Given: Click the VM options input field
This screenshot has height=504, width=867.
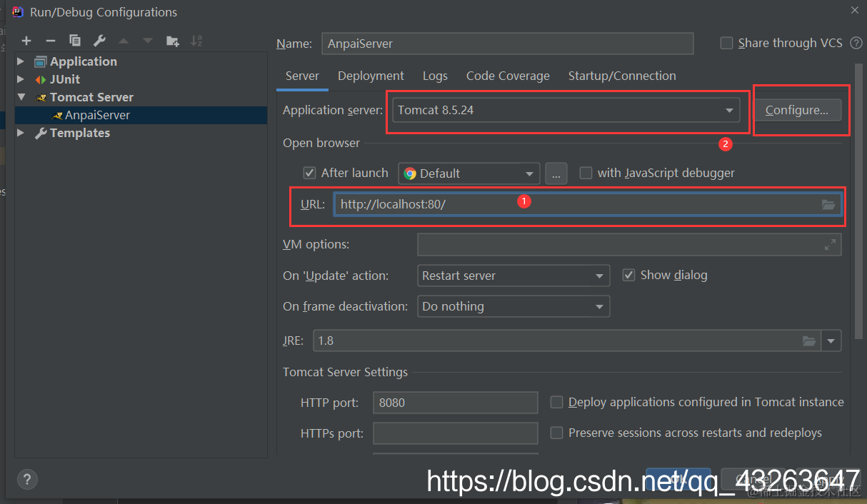Looking at the screenshot, I should click(629, 244).
